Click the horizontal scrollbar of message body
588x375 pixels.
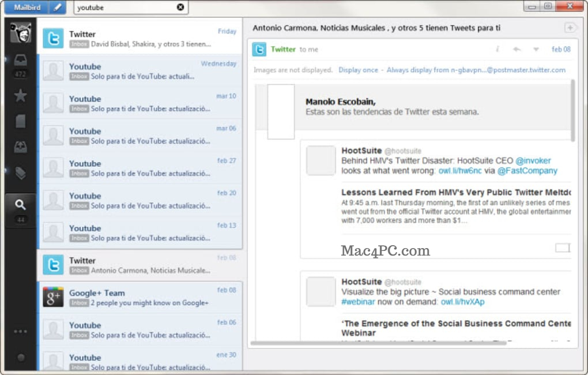click(378, 343)
